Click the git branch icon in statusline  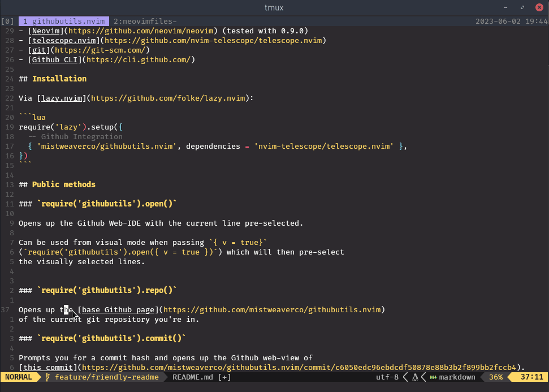pos(48,377)
